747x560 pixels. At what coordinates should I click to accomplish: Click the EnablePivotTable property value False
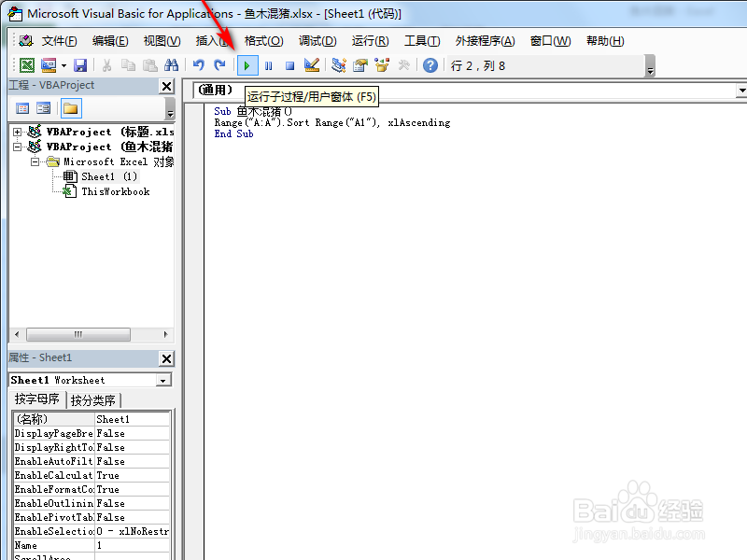click(x=132, y=517)
